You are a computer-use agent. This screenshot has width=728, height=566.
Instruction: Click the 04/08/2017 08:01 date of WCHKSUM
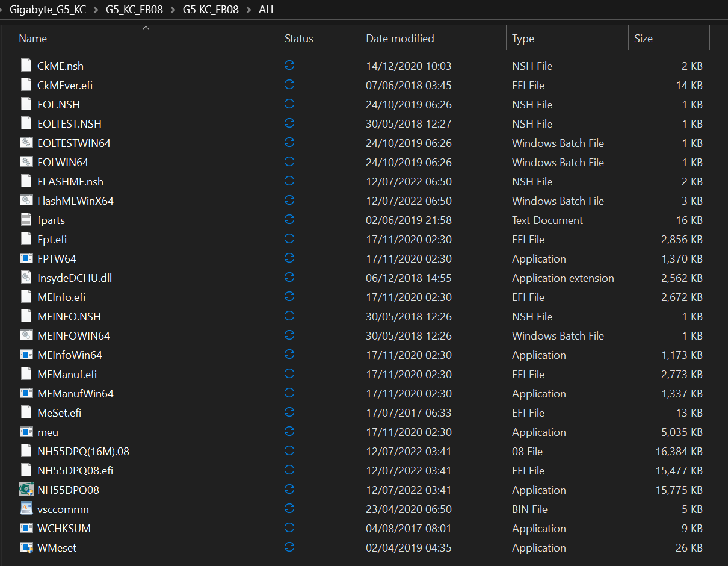coord(409,528)
